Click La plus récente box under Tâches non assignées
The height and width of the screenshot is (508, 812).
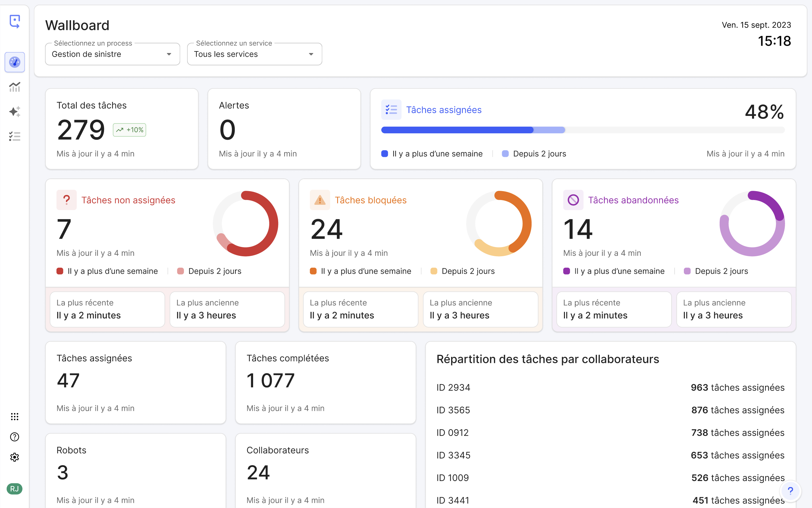[108, 310]
